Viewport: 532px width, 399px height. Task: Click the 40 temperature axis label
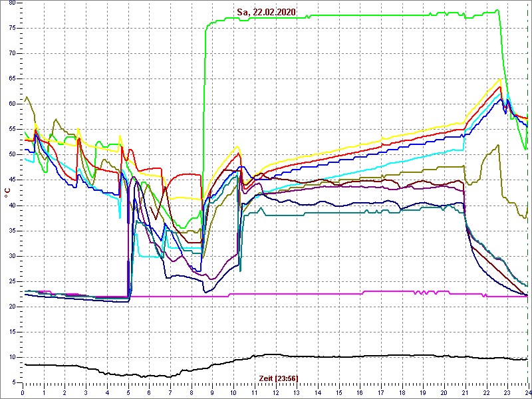pyautogui.click(x=12, y=205)
